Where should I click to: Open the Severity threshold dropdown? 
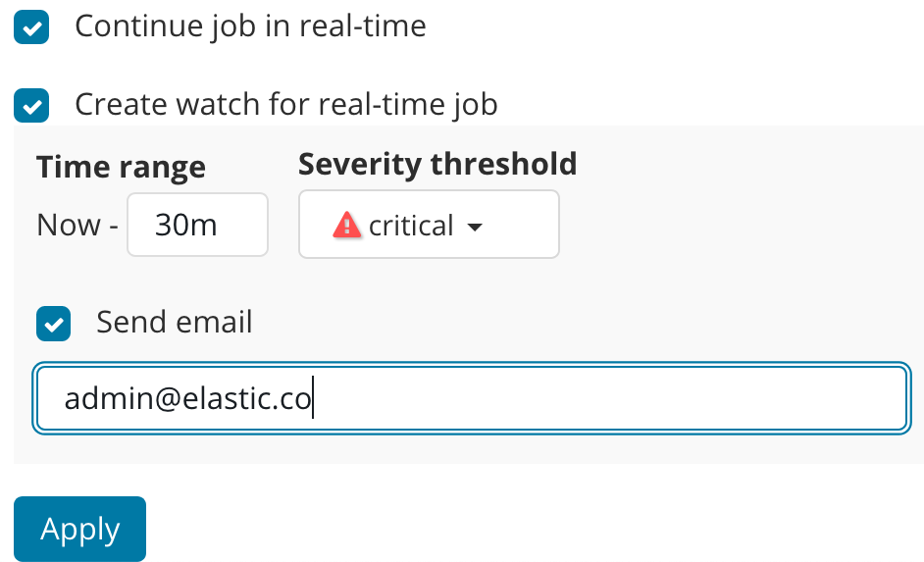pos(429,225)
